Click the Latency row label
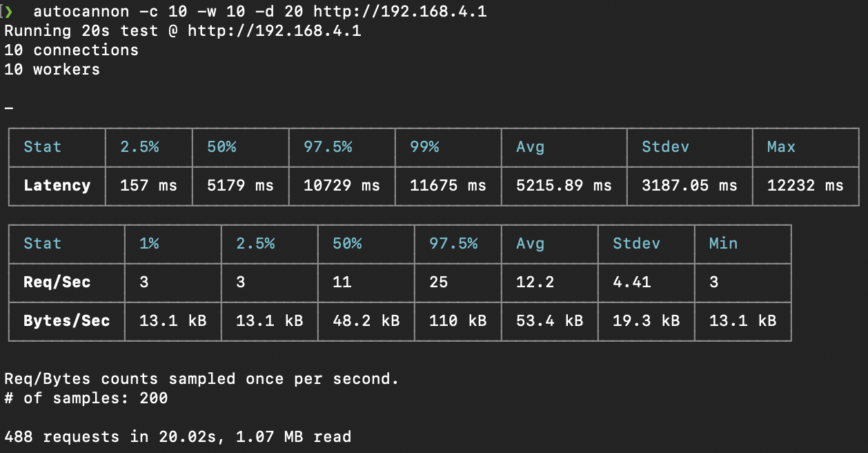The width and height of the screenshot is (868, 453). point(57,186)
